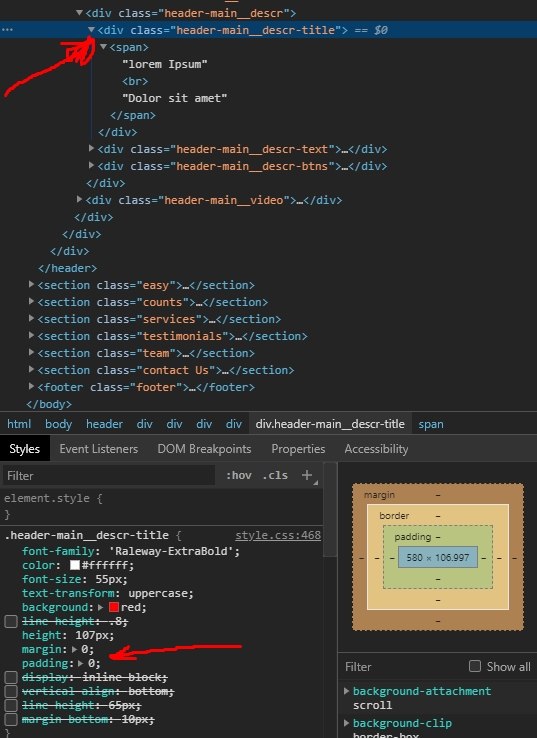Open the Properties tab

[298, 449]
